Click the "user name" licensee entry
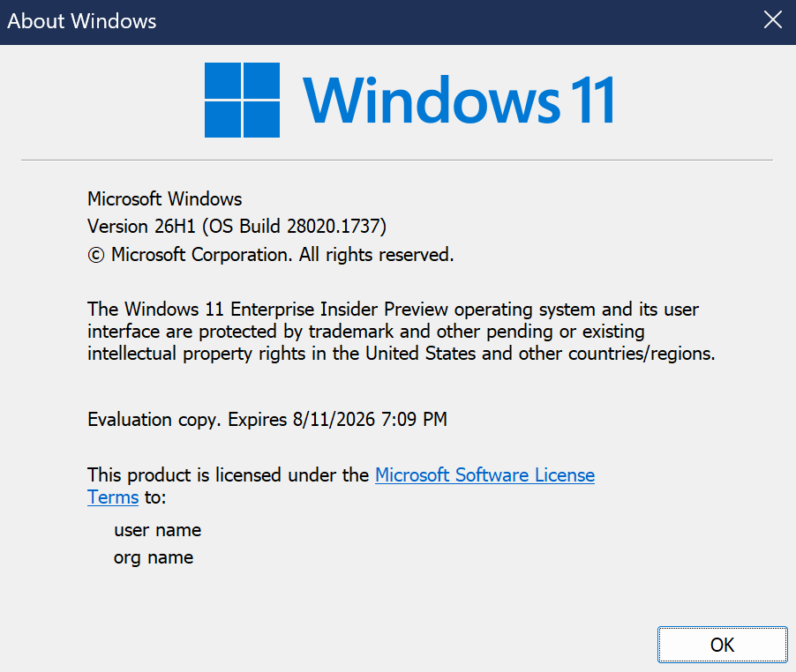 point(157,530)
